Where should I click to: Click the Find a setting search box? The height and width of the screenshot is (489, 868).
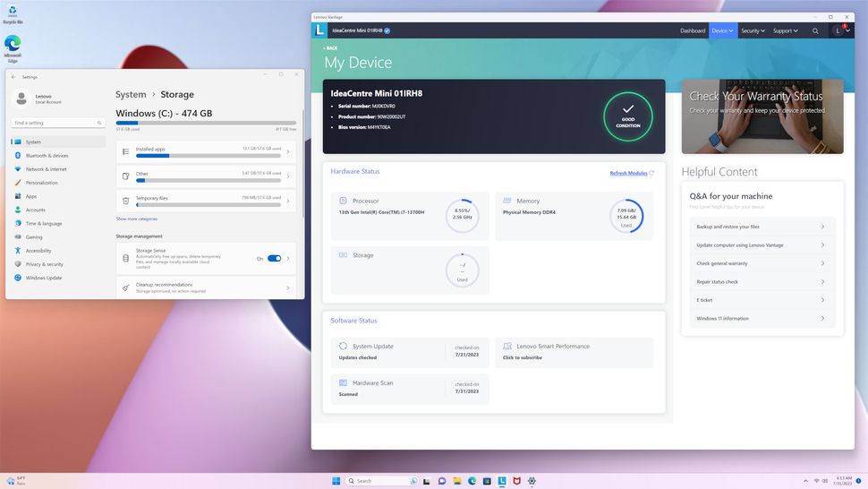[57, 123]
